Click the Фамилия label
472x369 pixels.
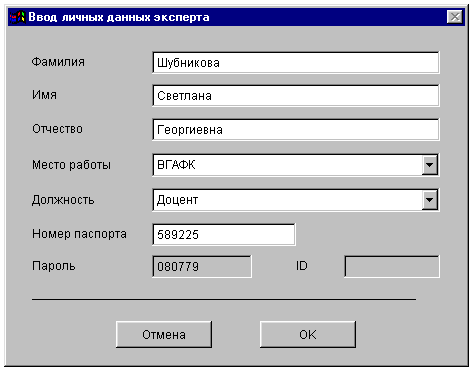coord(58,62)
